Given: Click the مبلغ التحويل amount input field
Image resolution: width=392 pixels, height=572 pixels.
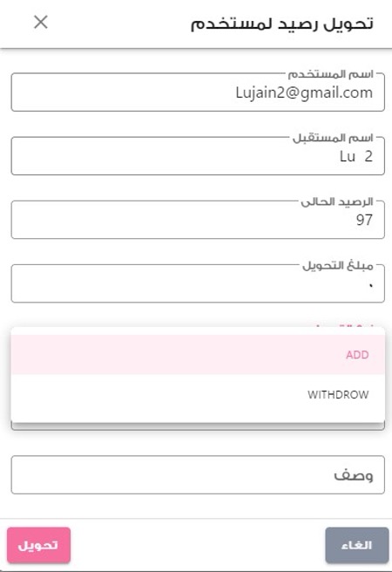Looking at the screenshot, I should [198, 283].
